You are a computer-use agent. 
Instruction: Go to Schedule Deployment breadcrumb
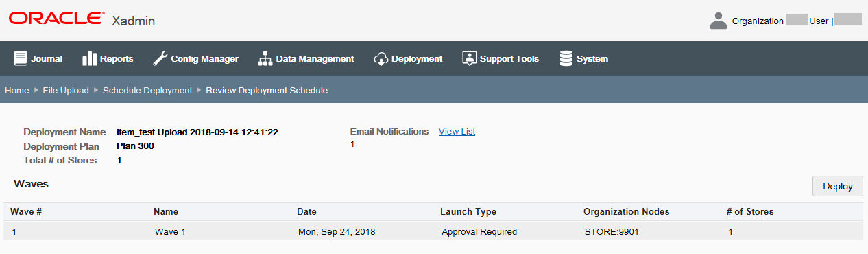coord(147,90)
